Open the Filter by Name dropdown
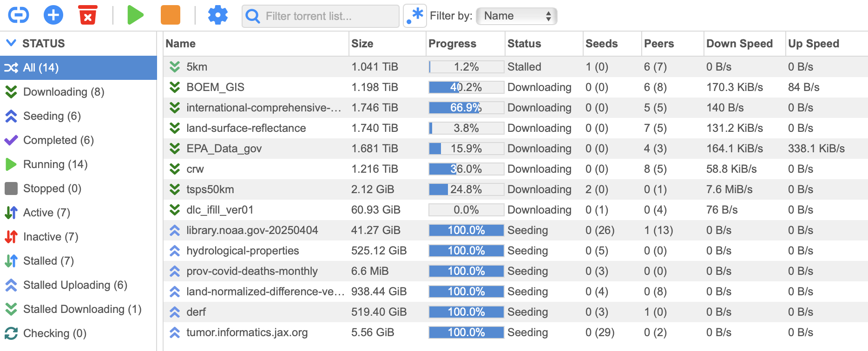The width and height of the screenshot is (868, 351). coord(517,16)
